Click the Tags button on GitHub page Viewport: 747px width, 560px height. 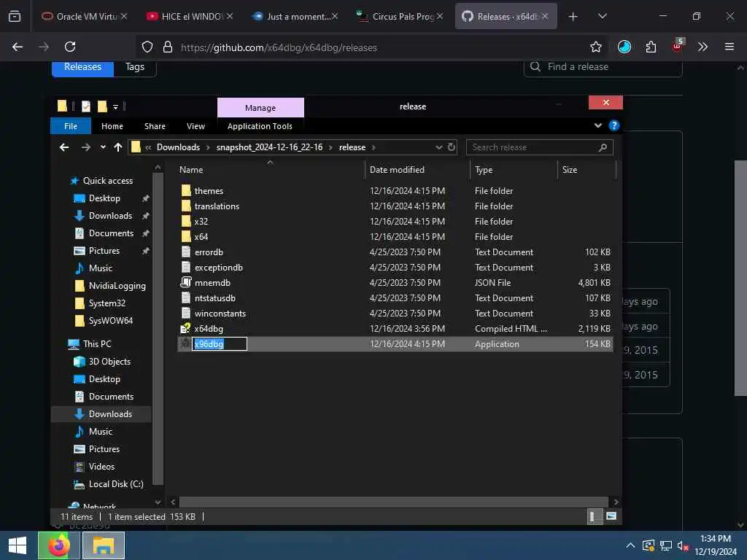point(135,67)
